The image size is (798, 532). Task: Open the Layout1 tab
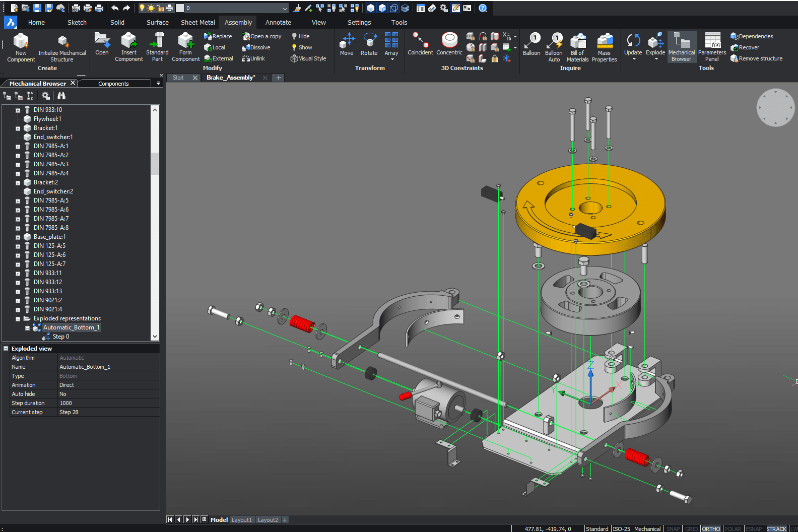pyautogui.click(x=241, y=520)
